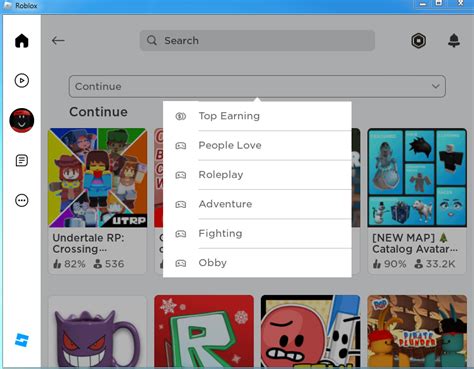Open the [NEW MAP] Catalog Avatar thumbnail
The image size is (474, 369).
pyautogui.click(x=417, y=178)
